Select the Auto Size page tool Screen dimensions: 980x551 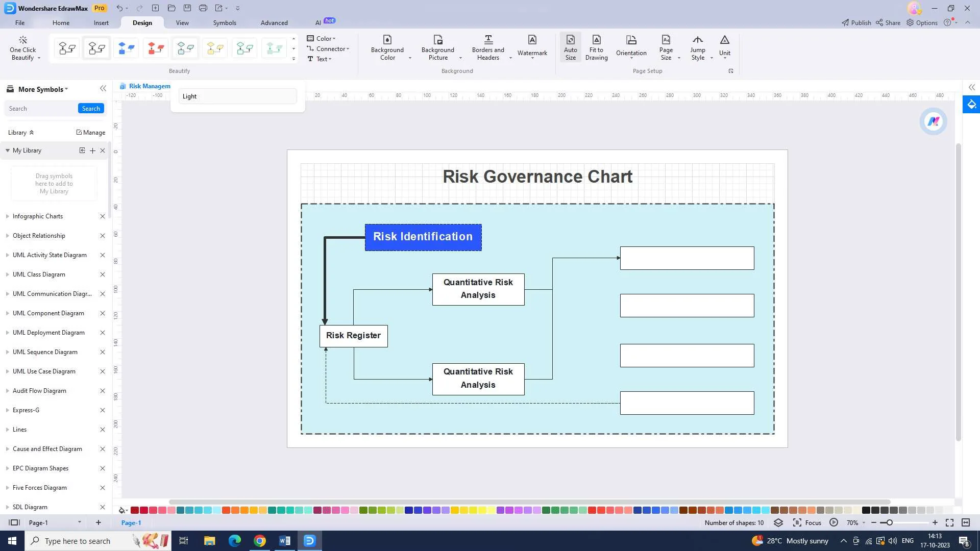570,47
